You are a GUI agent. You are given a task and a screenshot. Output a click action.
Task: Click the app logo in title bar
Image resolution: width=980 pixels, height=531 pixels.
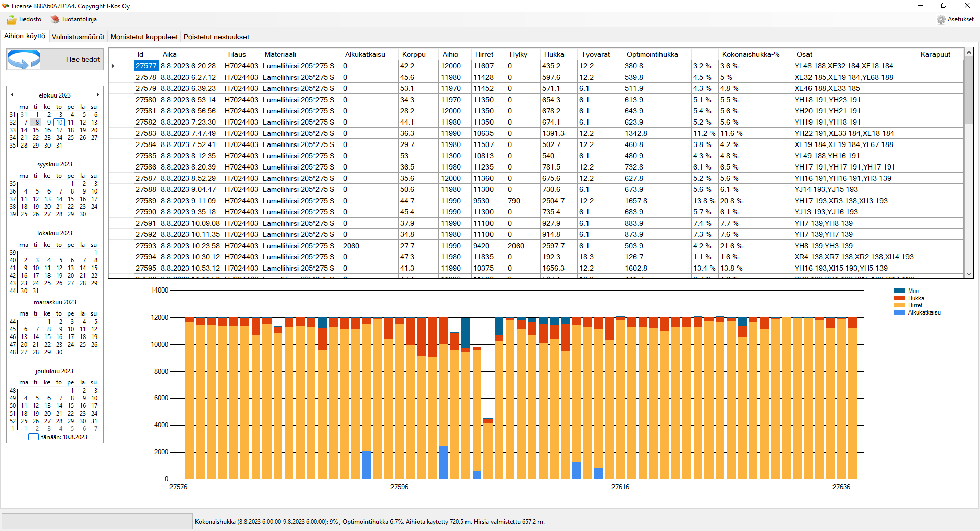tap(5, 6)
